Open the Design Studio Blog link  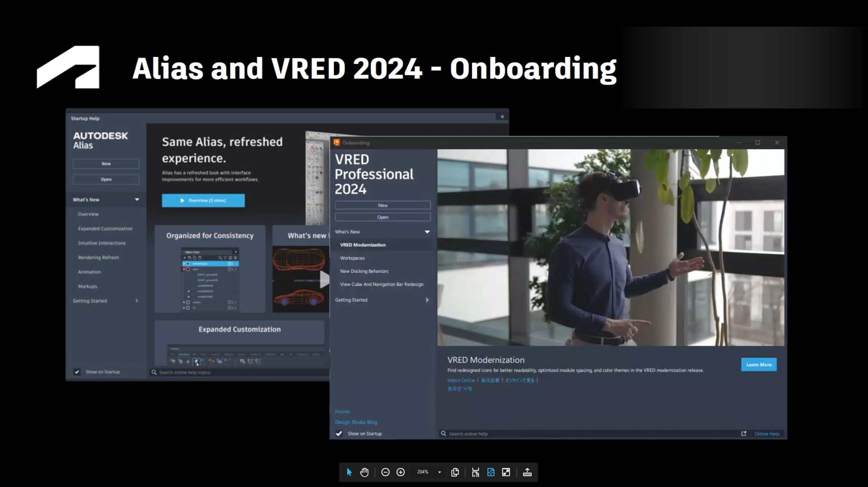(x=356, y=422)
